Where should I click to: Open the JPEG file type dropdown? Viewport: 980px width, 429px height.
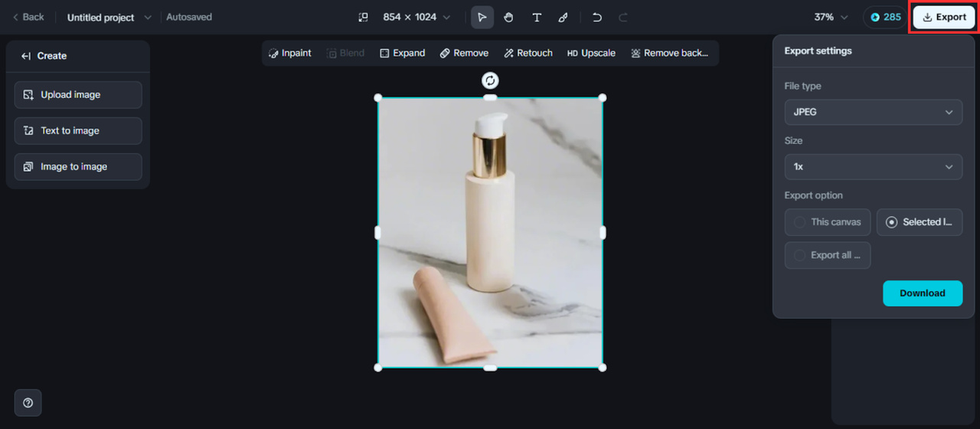874,112
